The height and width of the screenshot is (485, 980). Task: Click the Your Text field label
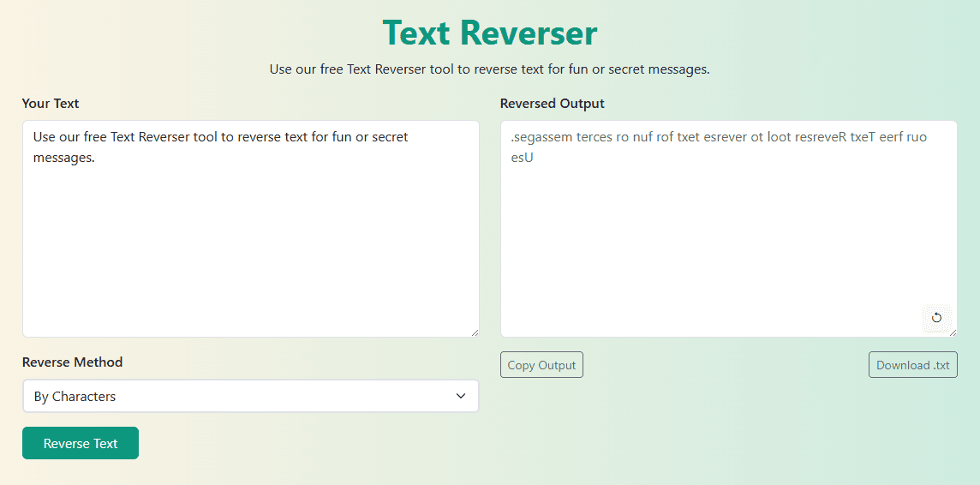click(51, 104)
